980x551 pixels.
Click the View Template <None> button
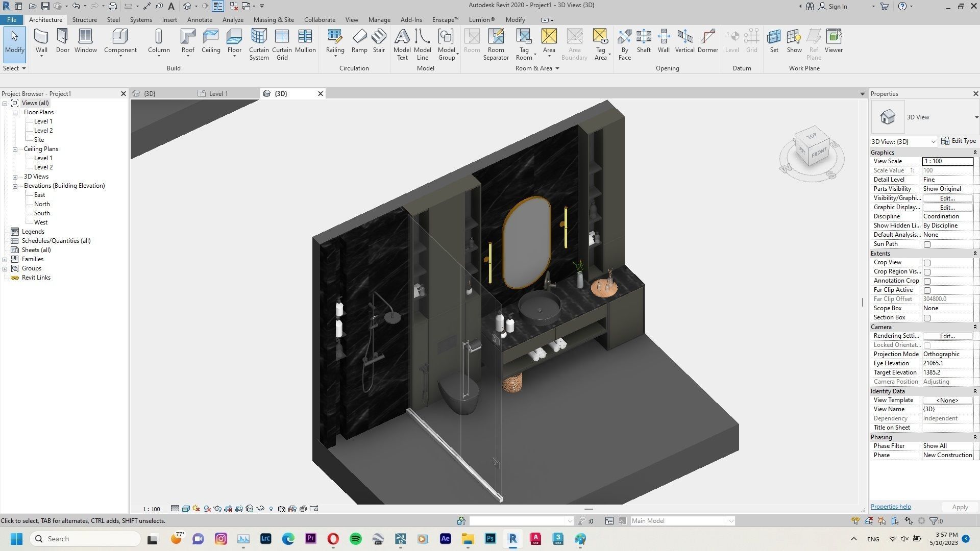pos(947,400)
